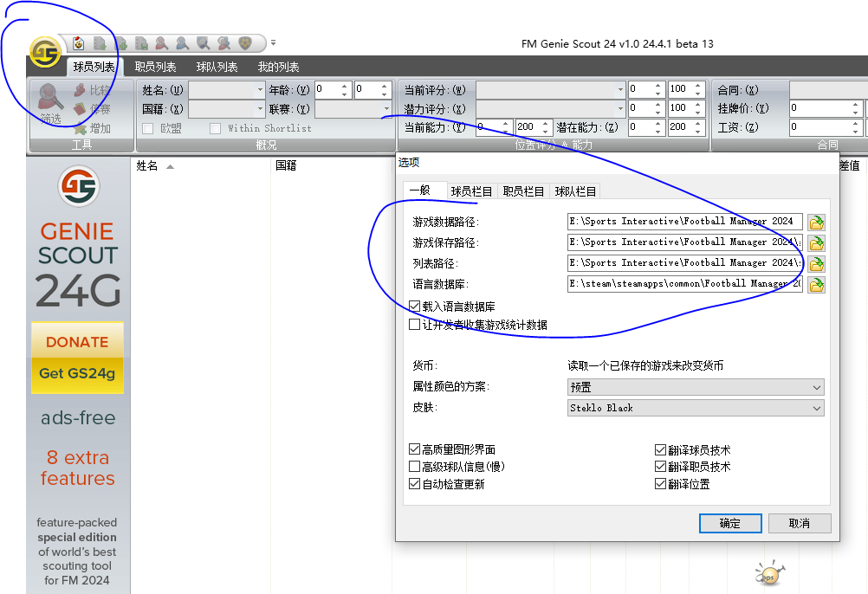Decrease the 潜在能力 maximum value 200
This screenshot has height=594, width=868.
[x=698, y=132]
